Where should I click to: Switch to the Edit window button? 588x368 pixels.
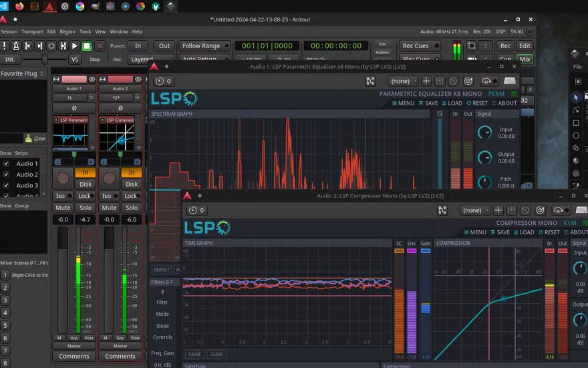pyautogui.click(x=525, y=45)
